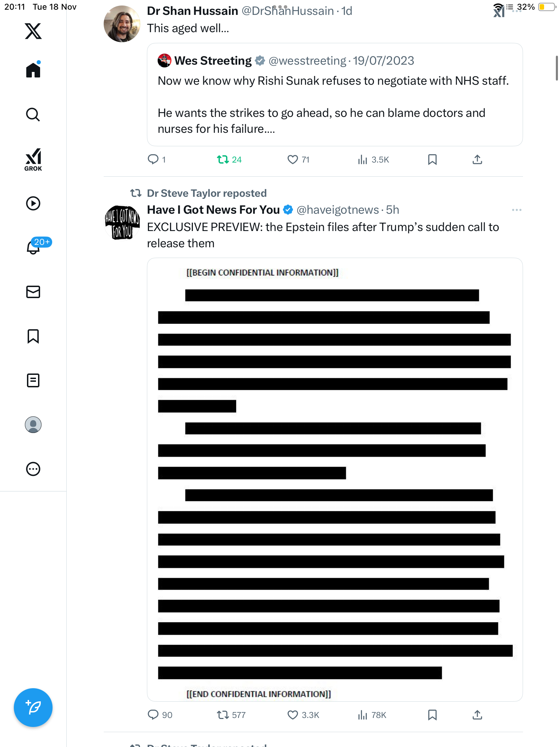Screen dimensions: 560x747
Task: Open the Grok assistant in sidebar
Action: [33, 159]
